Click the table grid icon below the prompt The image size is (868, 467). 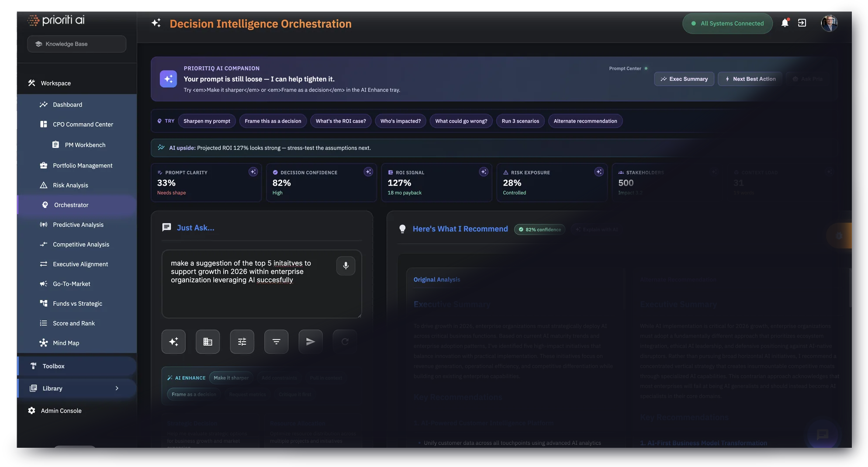[207, 342]
